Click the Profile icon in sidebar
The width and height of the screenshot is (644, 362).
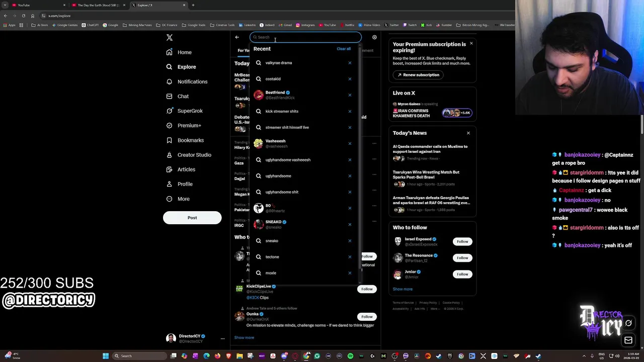[169, 184]
